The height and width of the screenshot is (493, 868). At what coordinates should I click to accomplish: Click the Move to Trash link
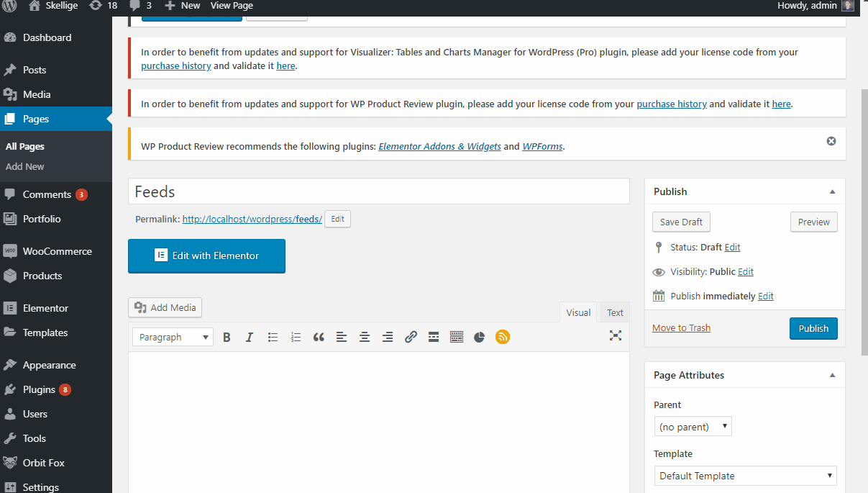(681, 328)
